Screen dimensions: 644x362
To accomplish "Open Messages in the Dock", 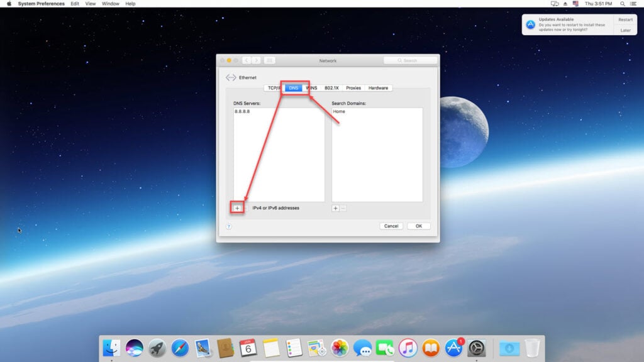I will coord(362,348).
